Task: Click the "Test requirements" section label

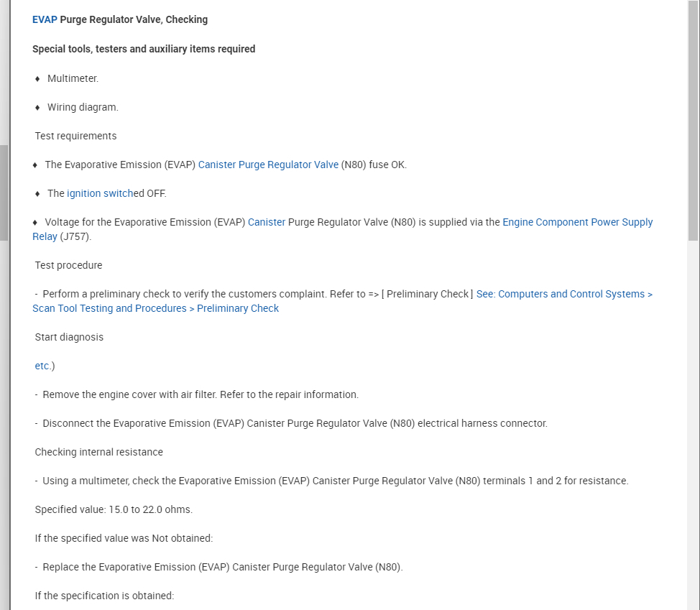Action: tap(75, 136)
